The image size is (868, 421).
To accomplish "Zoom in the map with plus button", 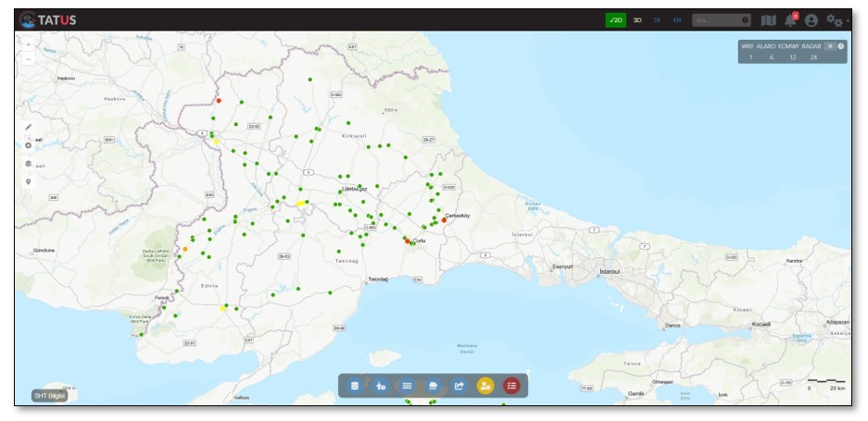I will (x=28, y=44).
